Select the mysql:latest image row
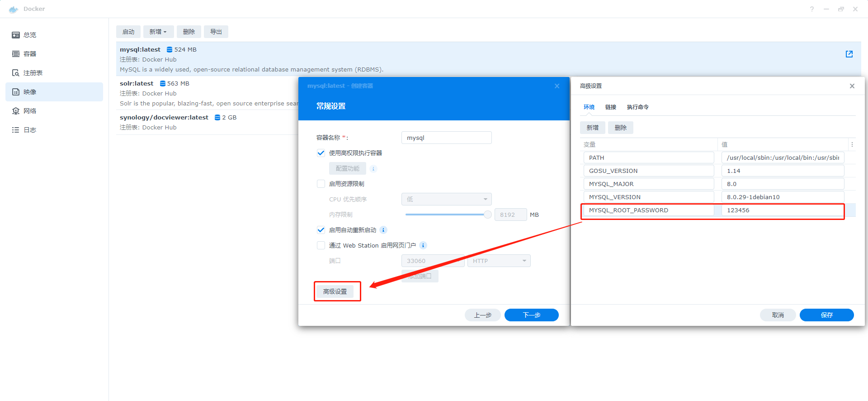This screenshot has width=868, height=401. (x=488, y=59)
